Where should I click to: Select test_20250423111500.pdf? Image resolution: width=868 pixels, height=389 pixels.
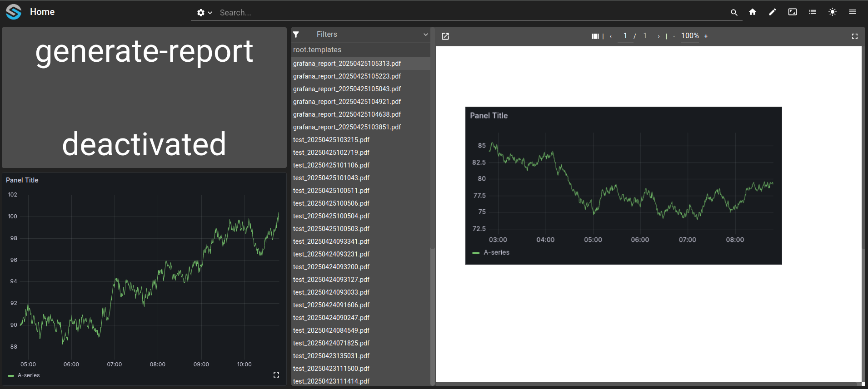[x=361, y=369]
